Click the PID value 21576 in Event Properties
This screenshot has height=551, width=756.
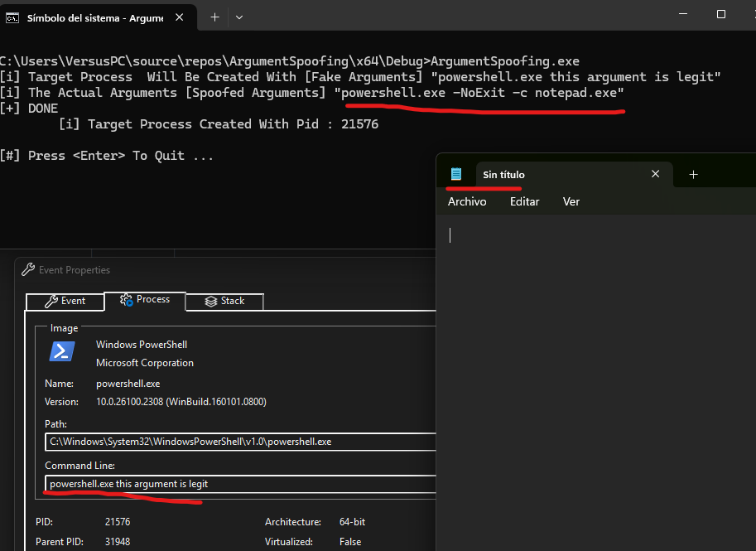[x=118, y=521]
